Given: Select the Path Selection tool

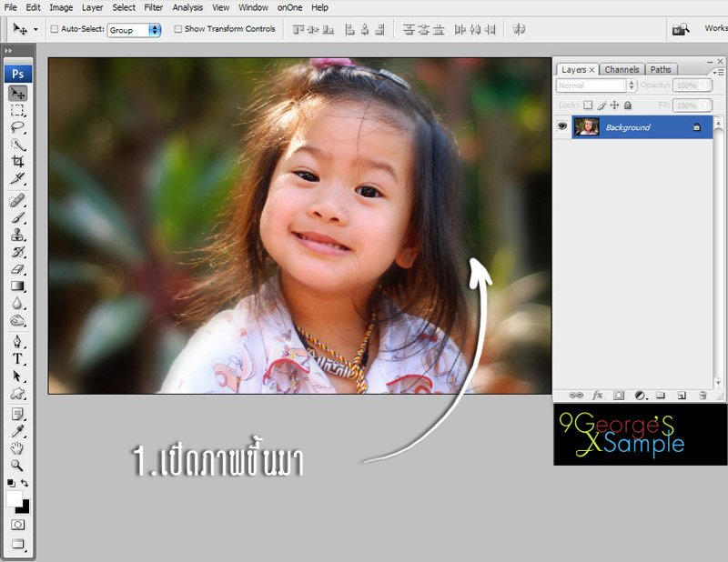Looking at the screenshot, I should (x=17, y=376).
